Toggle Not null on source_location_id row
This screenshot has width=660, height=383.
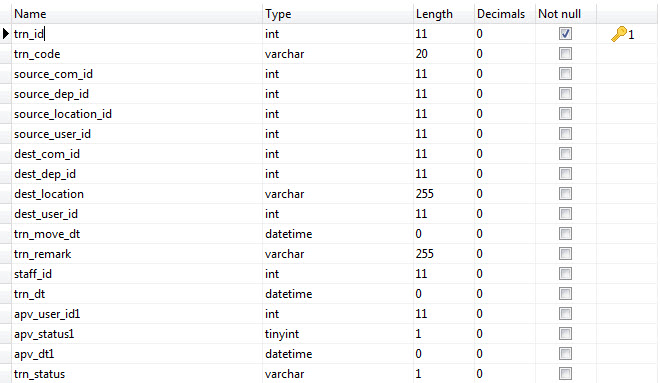565,114
